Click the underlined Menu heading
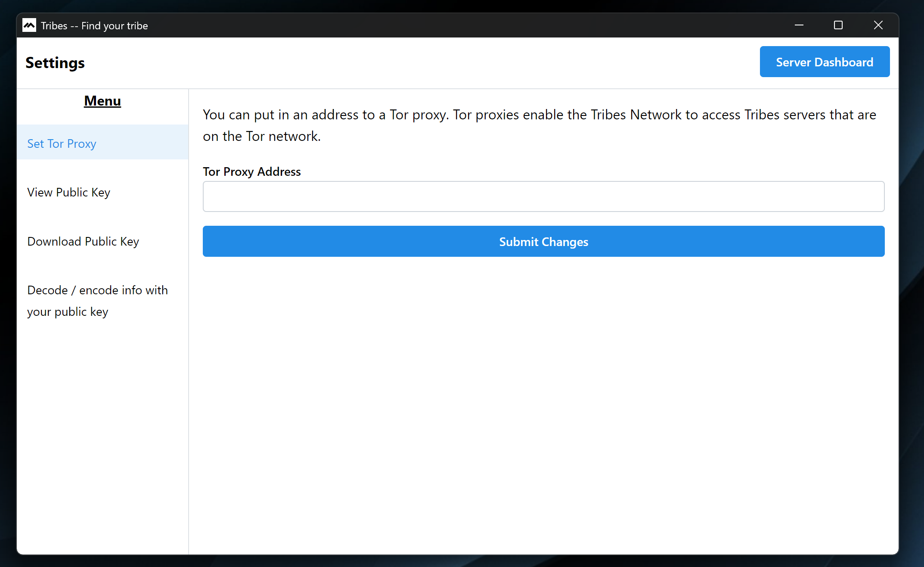Screen dimensions: 924x567 102,101
